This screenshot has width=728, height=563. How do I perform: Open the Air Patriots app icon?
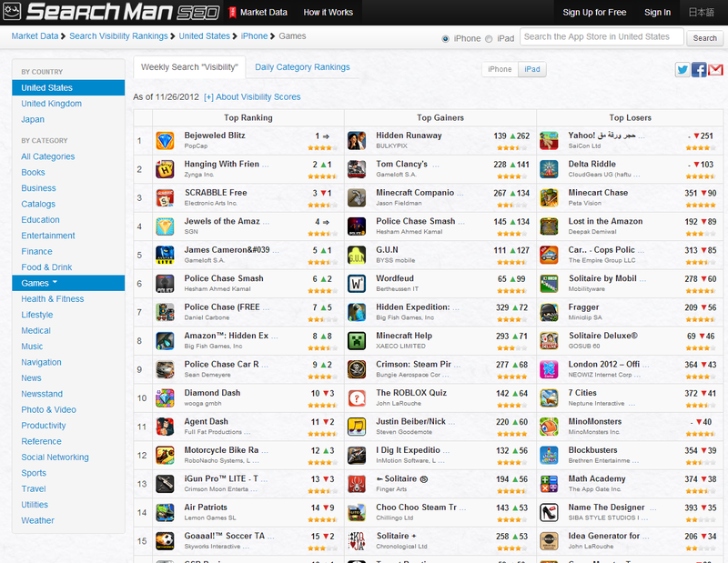[x=165, y=512]
